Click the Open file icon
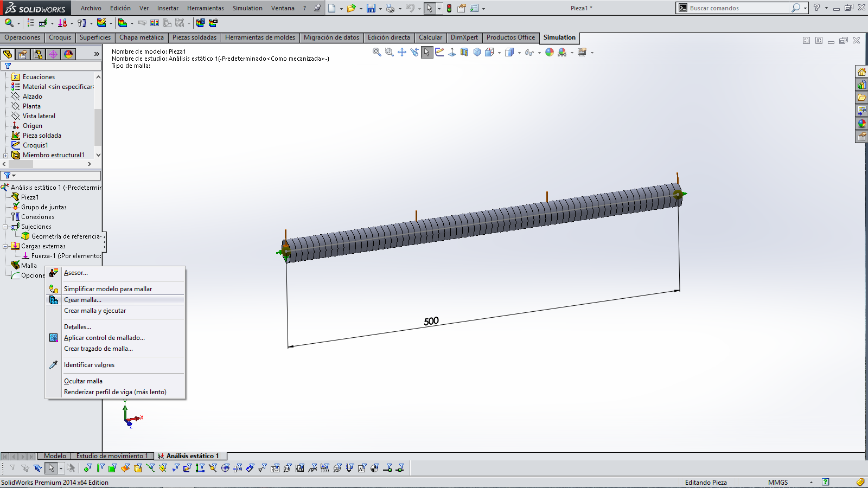 [352, 8]
